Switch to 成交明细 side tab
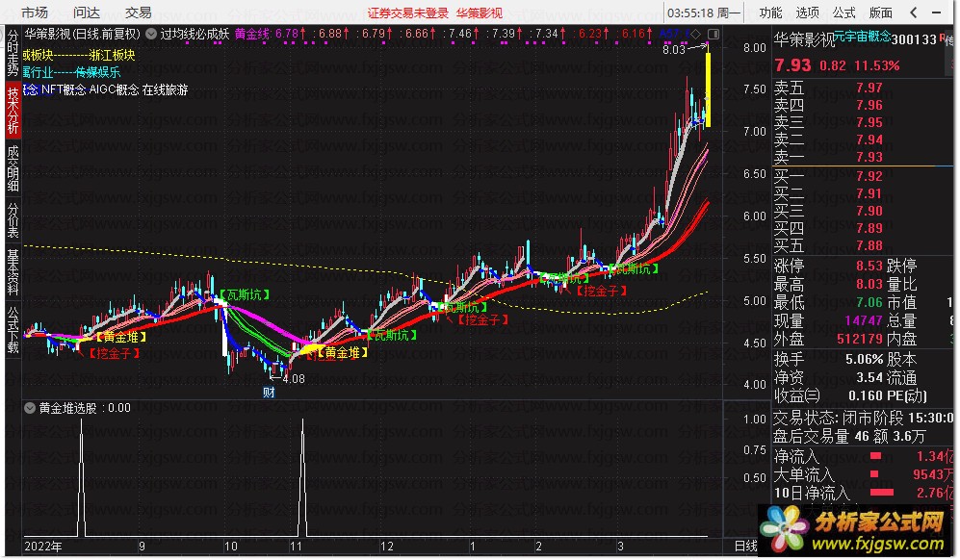Screen dimensions: 960x560 click(13, 168)
